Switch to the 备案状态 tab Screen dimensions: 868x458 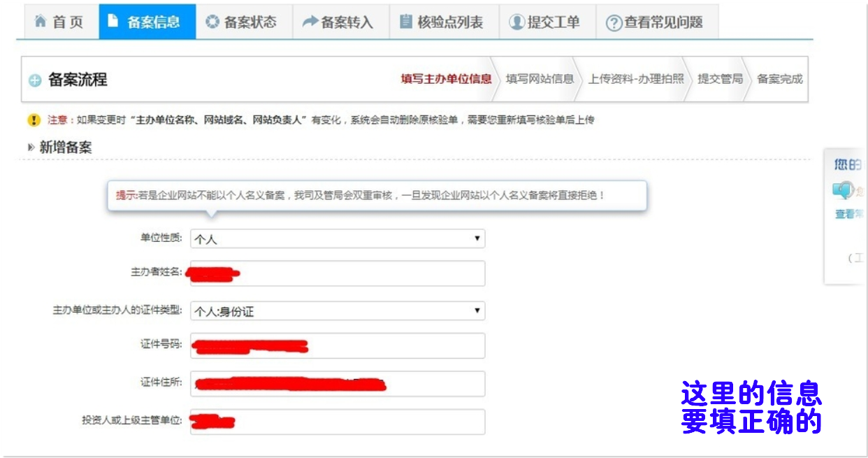pos(244,22)
